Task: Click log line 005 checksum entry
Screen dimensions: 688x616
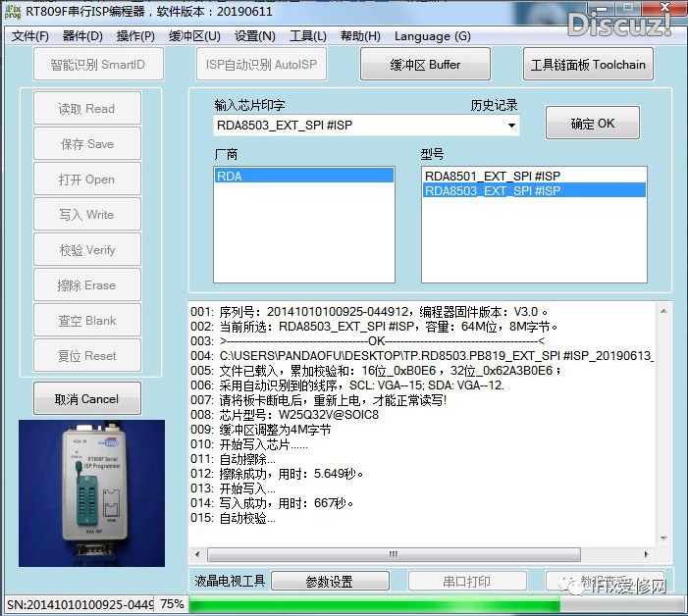Action: tap(376, 371)
